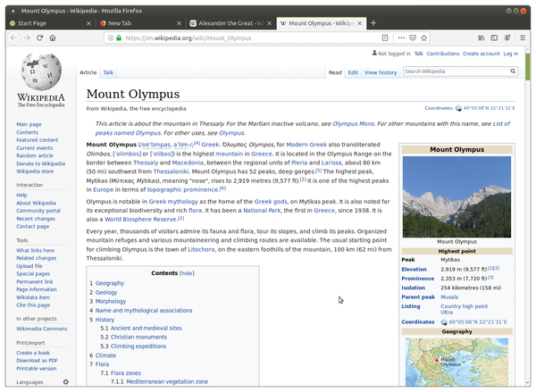Image resolution: width=536 pixels, height=392 pixels.
Task: Close the Start Page tab
Action: click(88, 23)
